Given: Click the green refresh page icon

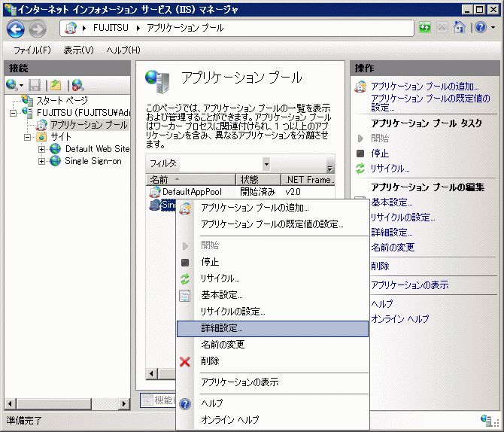Looking at the screenshot, I should coord(424,27).
